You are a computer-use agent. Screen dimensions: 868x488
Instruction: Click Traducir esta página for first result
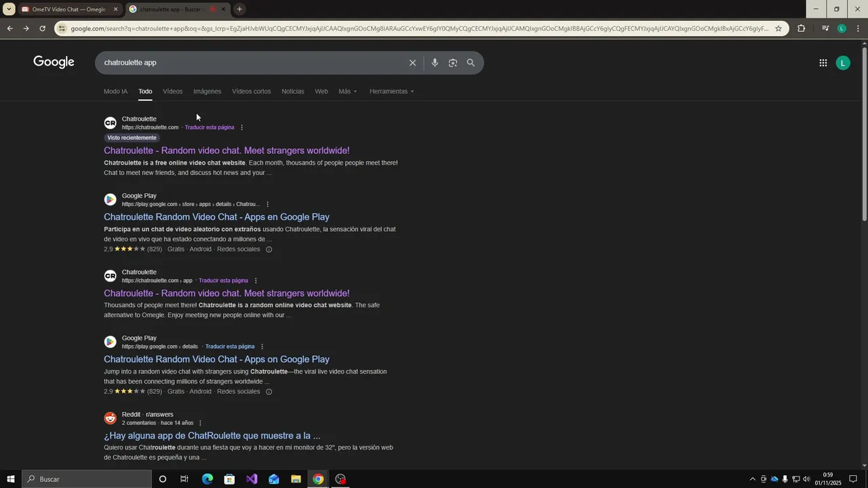coord(210,127)
